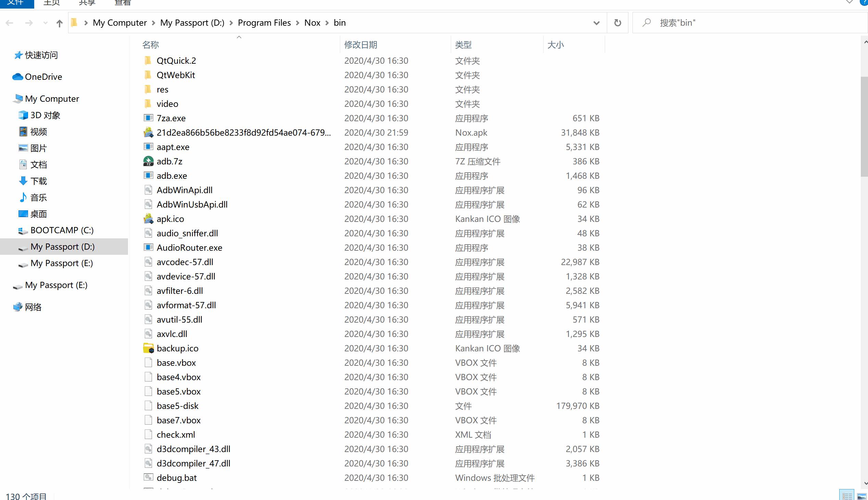Click the Up one level arrow
The width and height of the screenshot is (868, 500).
point(59,23)
